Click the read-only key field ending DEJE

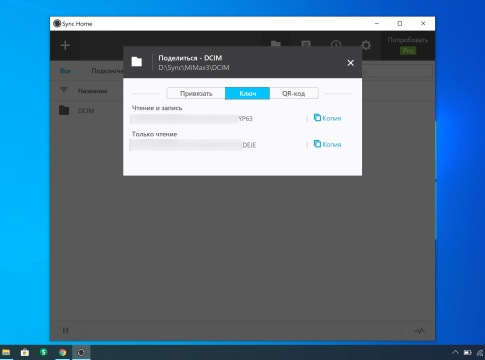193,145
